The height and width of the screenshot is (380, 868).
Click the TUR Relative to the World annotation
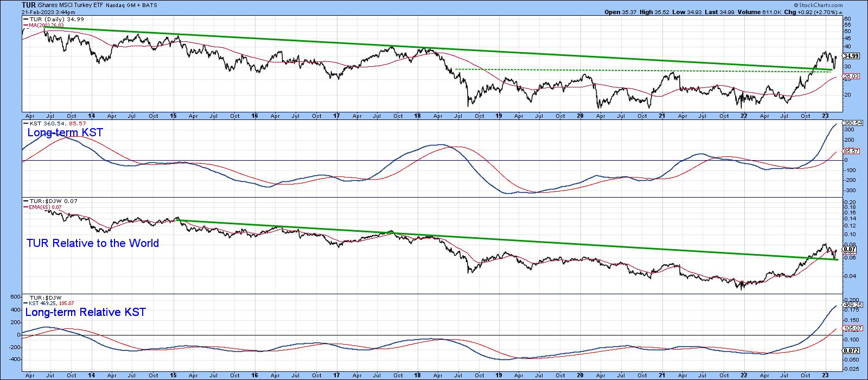pyautogui.click(x=93, y=243)
